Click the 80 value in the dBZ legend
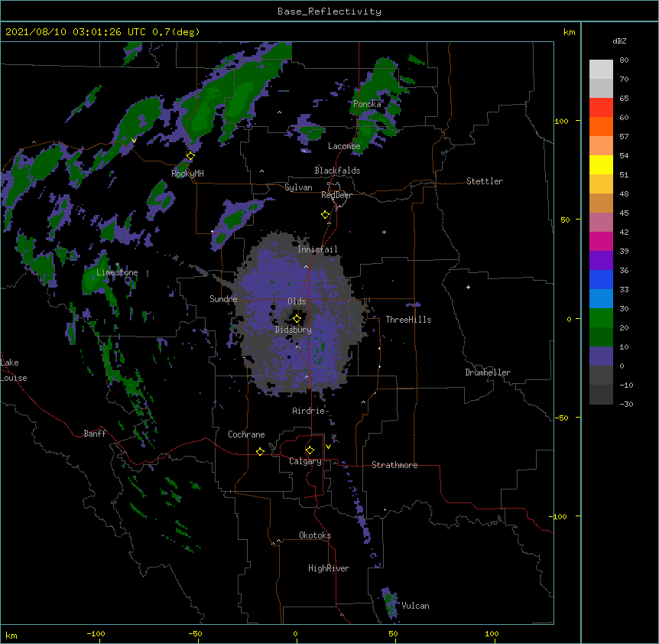The height and width of the screenshot is (644, 659). click(624, 60)
